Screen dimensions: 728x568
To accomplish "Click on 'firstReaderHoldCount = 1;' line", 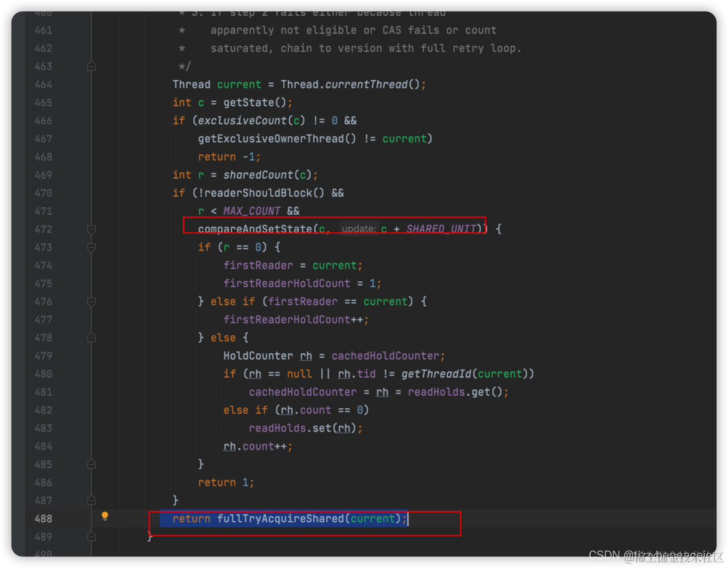I will click(303, 283).
